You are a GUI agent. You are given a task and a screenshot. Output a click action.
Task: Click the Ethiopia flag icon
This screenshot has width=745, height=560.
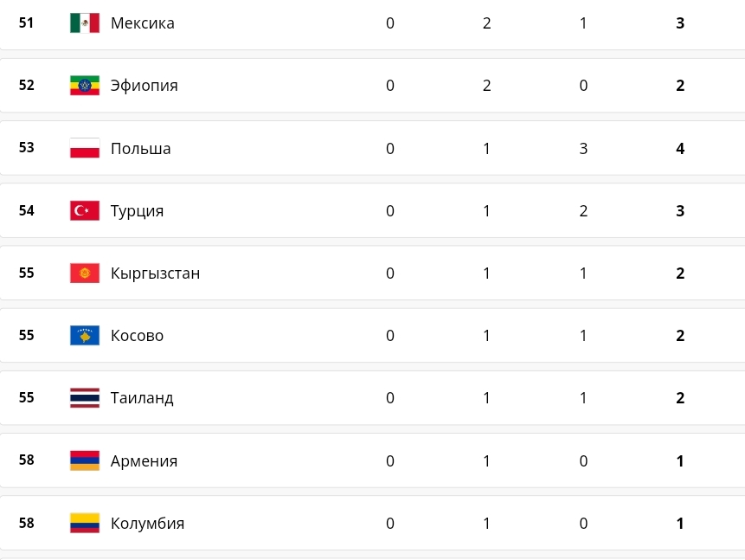pyautogui.click(x=85, y=86)
